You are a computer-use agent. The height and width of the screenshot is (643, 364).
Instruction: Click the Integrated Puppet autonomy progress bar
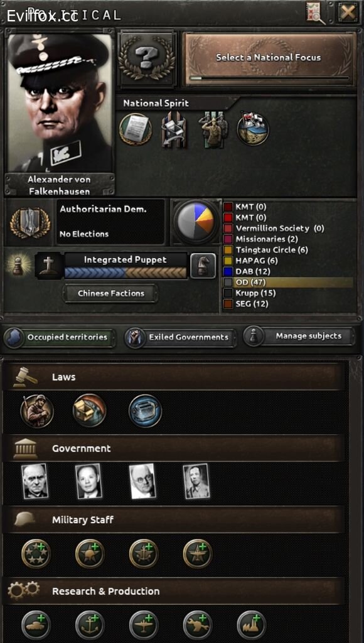[126, 273]
